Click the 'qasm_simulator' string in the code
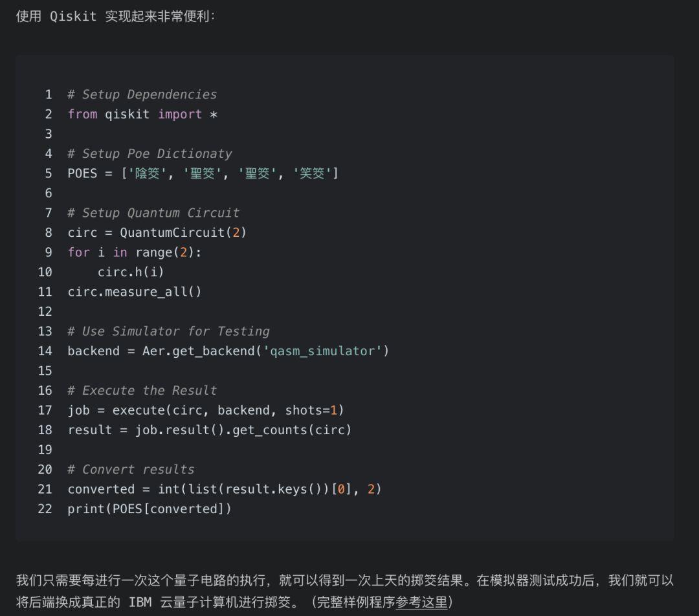Screen dimensions: 699x616 [326, 351]
